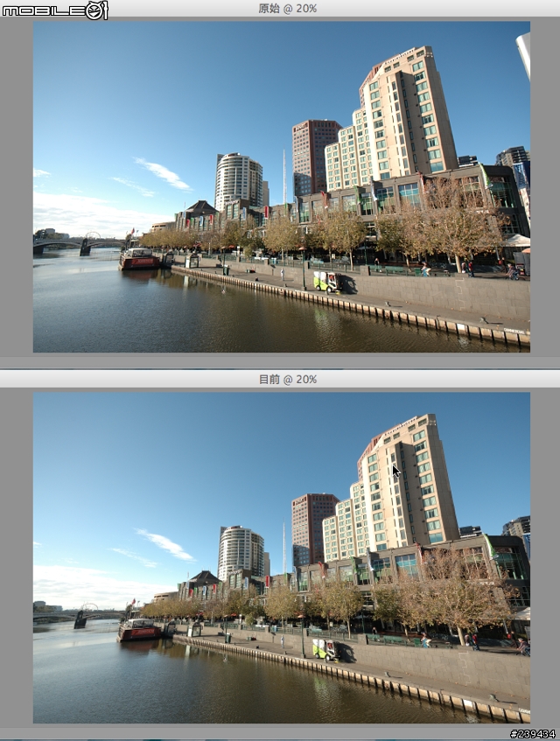This screenshot has width=560, height=741.
Task: Click the '目前 @ 20%' panel title
Action: tap(287, 379)
